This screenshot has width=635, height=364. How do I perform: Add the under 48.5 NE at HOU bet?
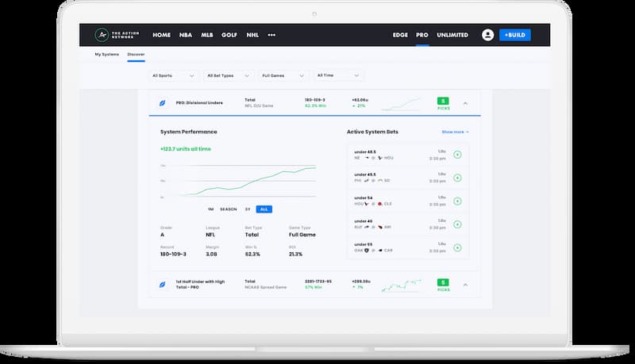(457, 155)
